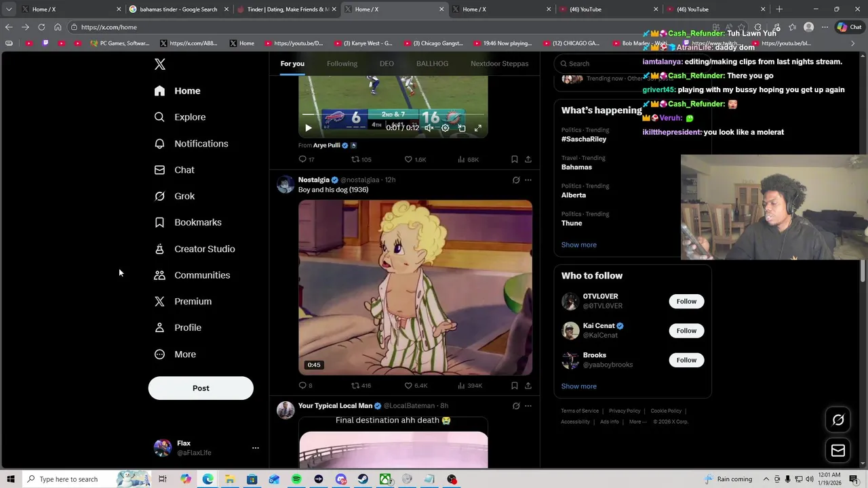Image resolution: width=868 pixels, height=488 pixels.
Task: Open the Bahamas trending topic
Action: click(576, 167)
